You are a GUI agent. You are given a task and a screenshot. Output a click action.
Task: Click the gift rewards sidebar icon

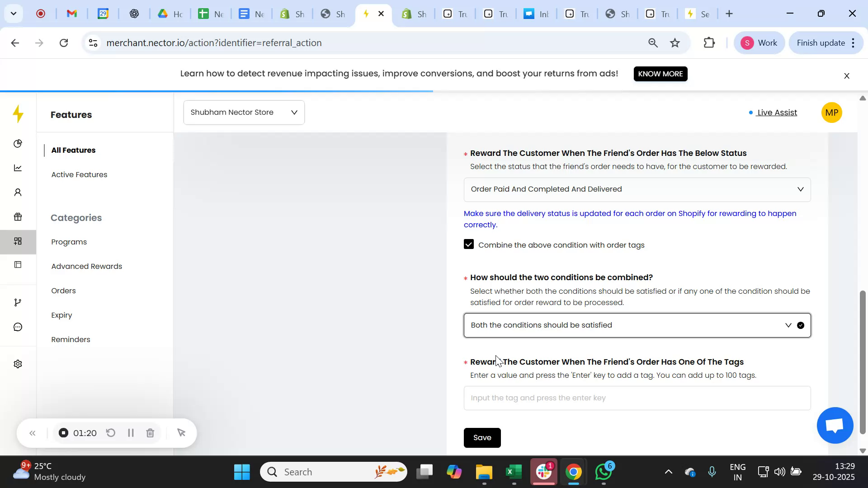coord(18,217)
